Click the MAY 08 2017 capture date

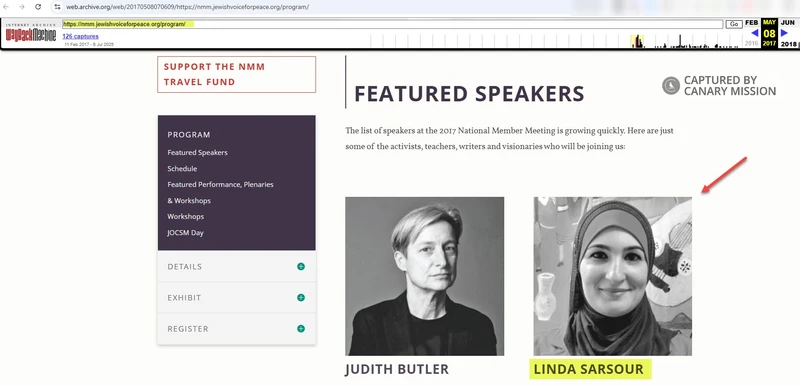tap(769, 33)
